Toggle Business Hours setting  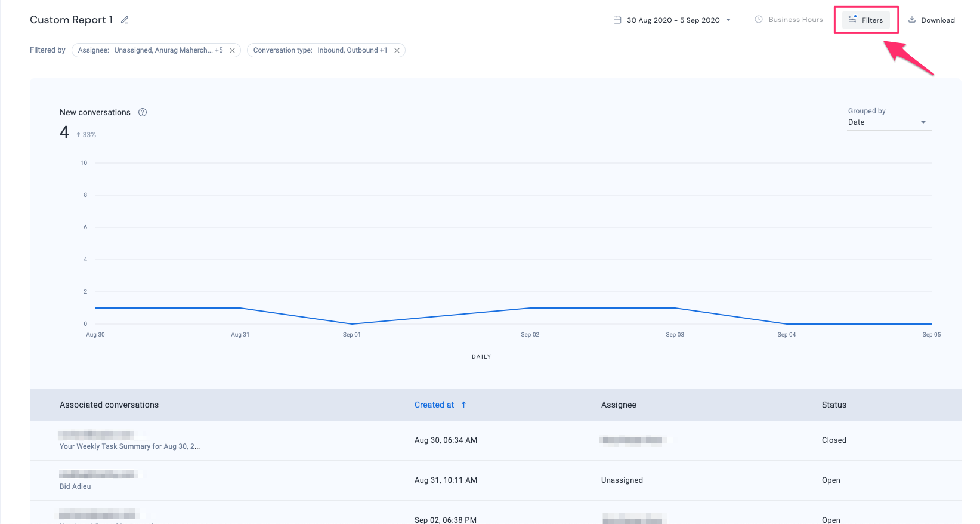[789, 20]
